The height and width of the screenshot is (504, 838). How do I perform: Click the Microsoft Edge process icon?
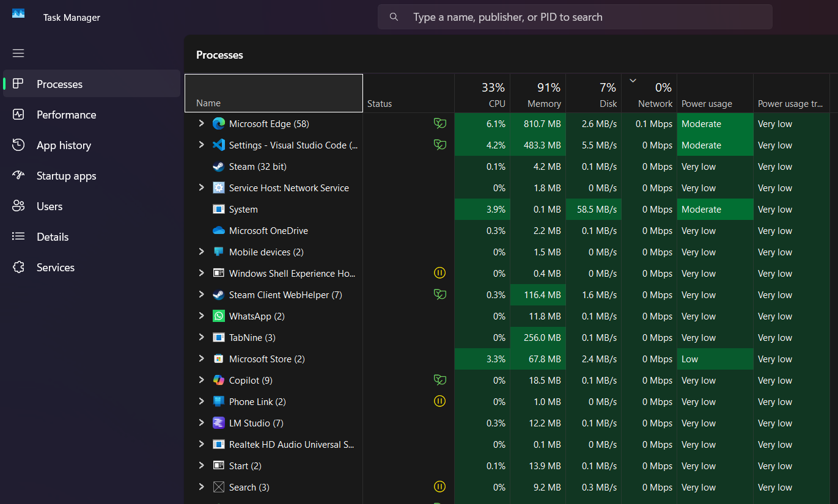[219, 124]
